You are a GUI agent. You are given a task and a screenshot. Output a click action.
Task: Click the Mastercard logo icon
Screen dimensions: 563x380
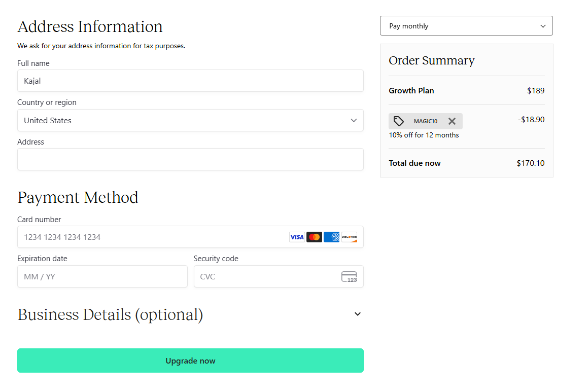click(x=314, y=237)
